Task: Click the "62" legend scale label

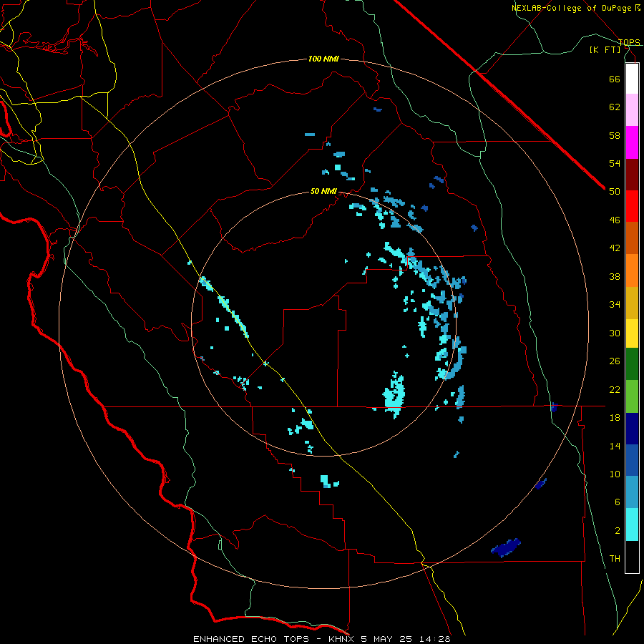Action: click(615, 107)
